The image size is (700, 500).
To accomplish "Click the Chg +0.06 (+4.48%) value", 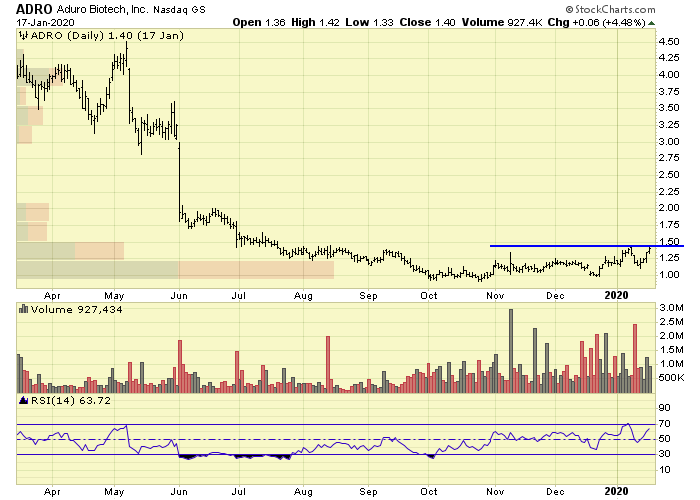I will tap(596, 22).
